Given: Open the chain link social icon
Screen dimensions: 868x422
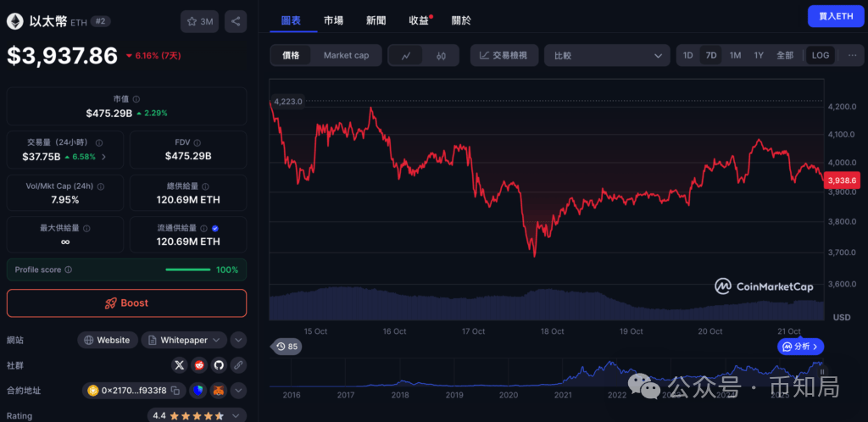Looking at the screenshot, I should (x=238, y=365).
